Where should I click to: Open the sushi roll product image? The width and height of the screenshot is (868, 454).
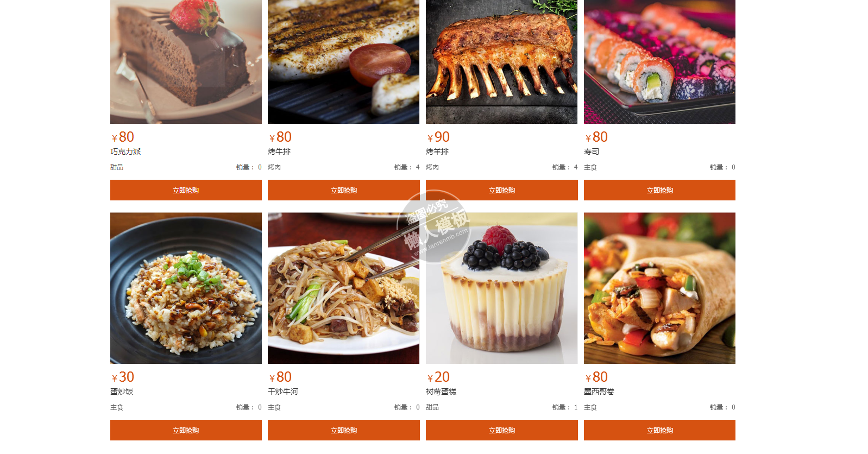659,62
